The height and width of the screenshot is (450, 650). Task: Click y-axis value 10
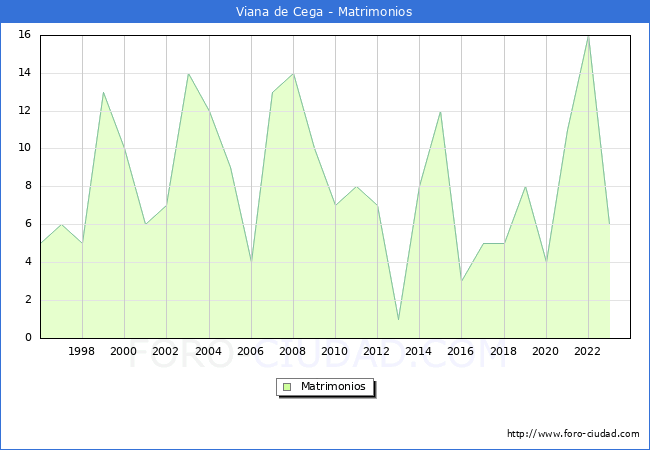(x=25, y=148)
